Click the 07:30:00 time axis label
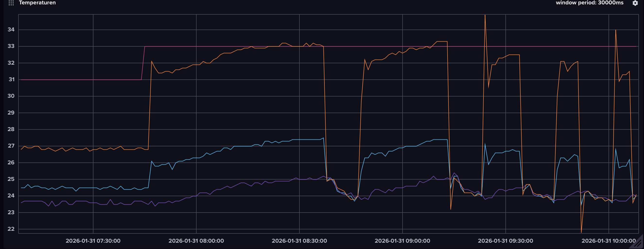The image size is (644, 249). coord(93,241)
